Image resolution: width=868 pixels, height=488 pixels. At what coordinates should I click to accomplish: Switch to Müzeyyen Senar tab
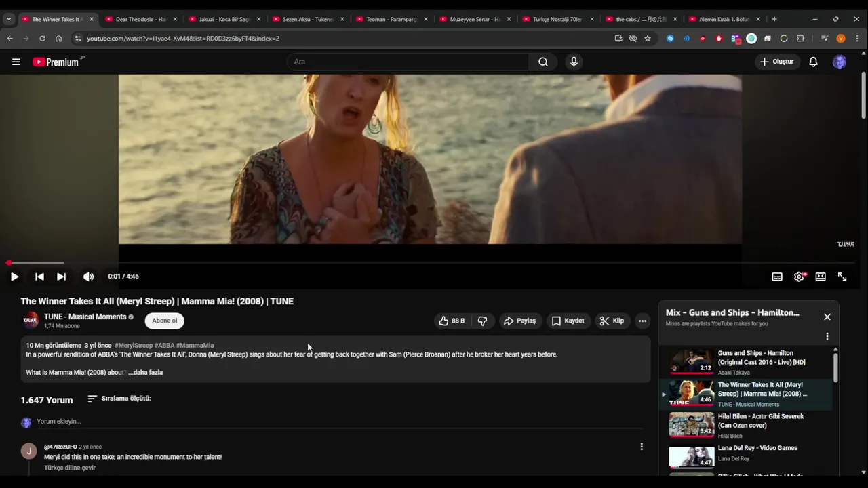475,19
